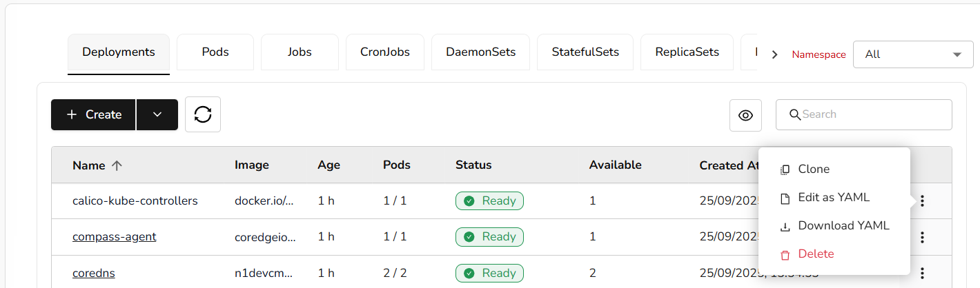Toggle the eye visibility button
The width and height of the screenshot is (980, 288).
(x=745, y=115)
